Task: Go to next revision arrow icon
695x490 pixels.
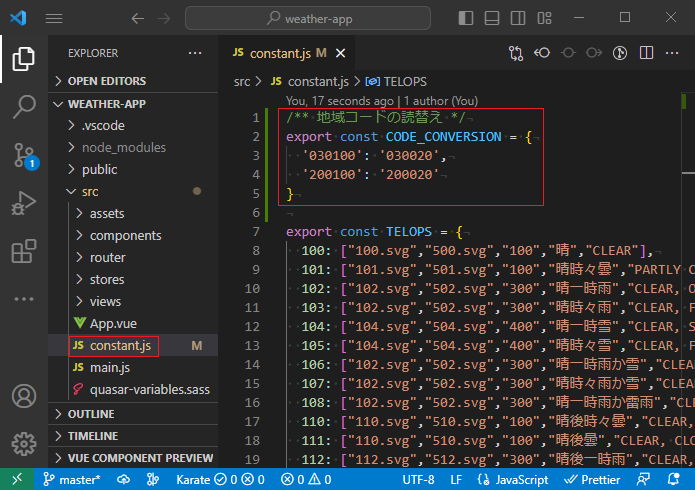Action: point(594,53)
